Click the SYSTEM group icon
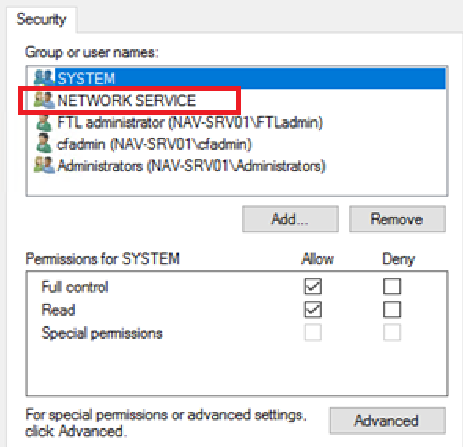Screen dimensions: 463x447 coord(44,78)
